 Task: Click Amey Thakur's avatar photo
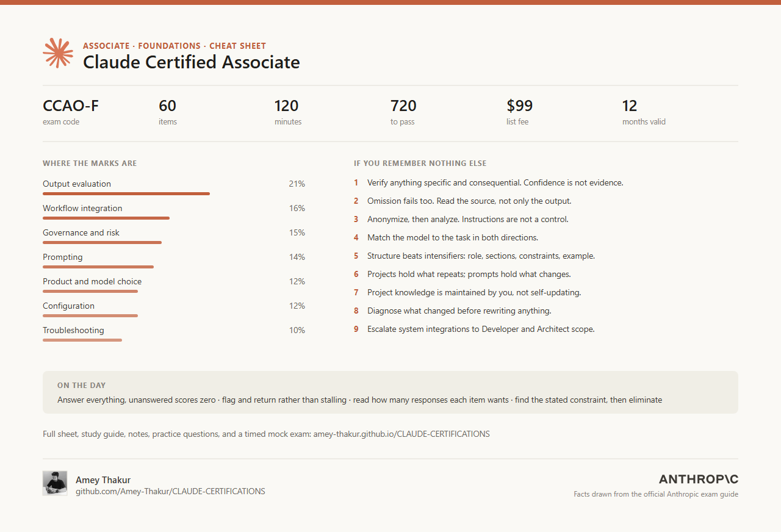55,483
